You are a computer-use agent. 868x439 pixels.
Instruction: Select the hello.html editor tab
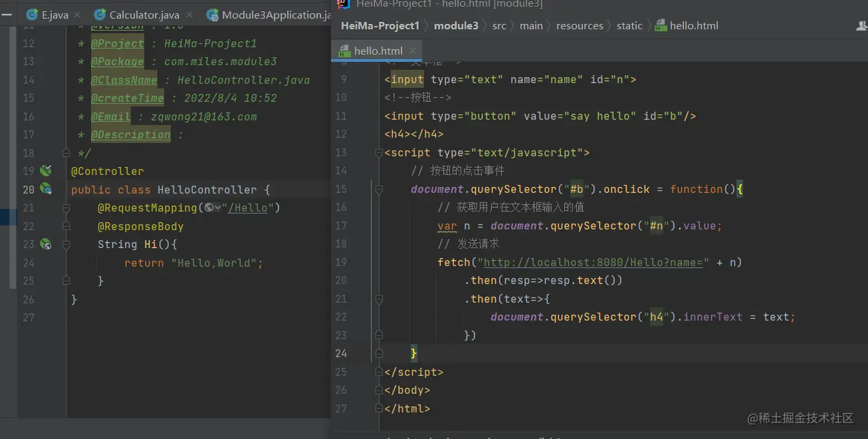click(x=378, y=51)
